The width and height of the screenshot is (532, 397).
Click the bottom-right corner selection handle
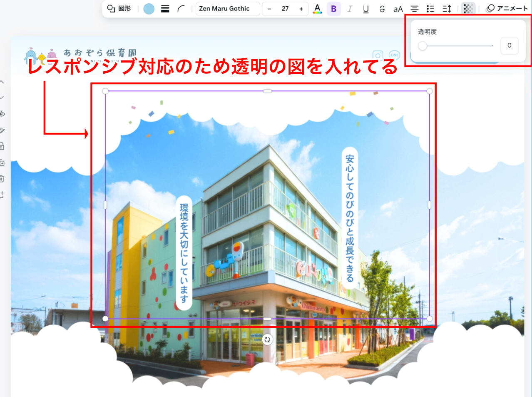pos(430,319)
